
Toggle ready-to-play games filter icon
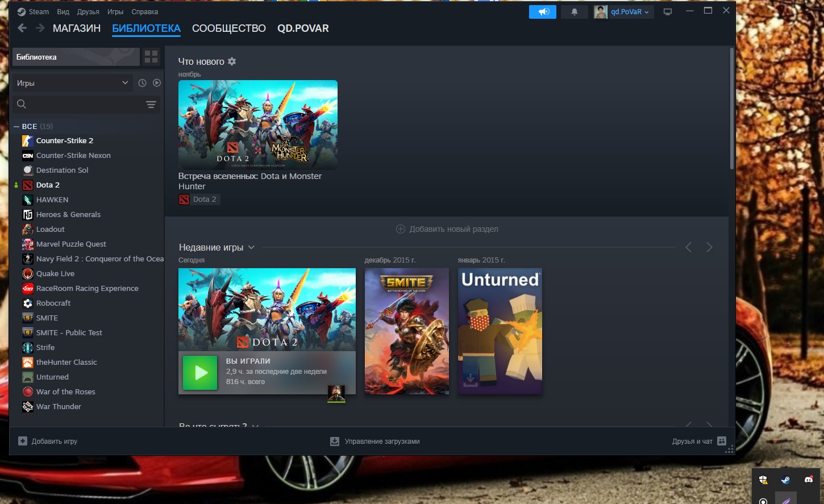coord(157,83)
